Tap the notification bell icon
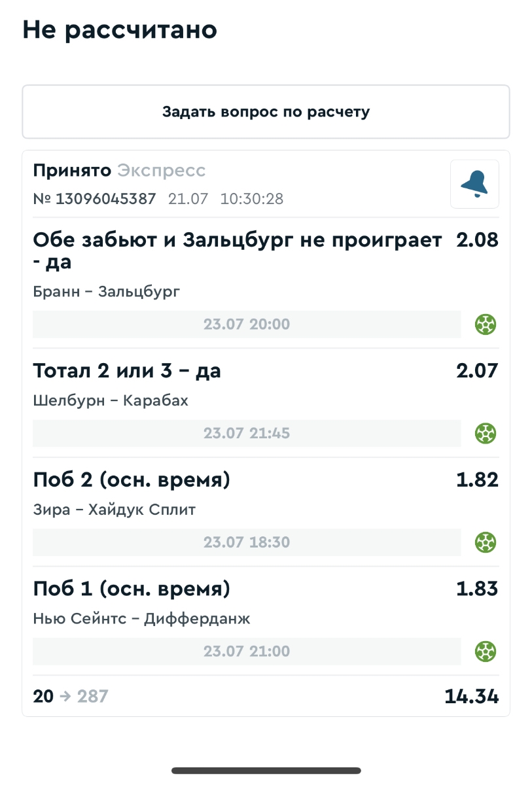Screen dimensions: 532x785 (x=474, y=184)
